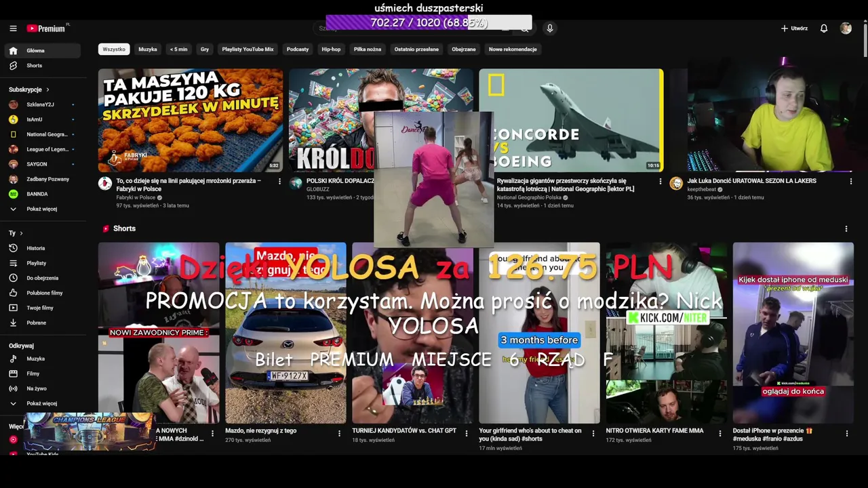Open Shorts from the sidebar
Screen dimensions: 868x488
point(43,66)
